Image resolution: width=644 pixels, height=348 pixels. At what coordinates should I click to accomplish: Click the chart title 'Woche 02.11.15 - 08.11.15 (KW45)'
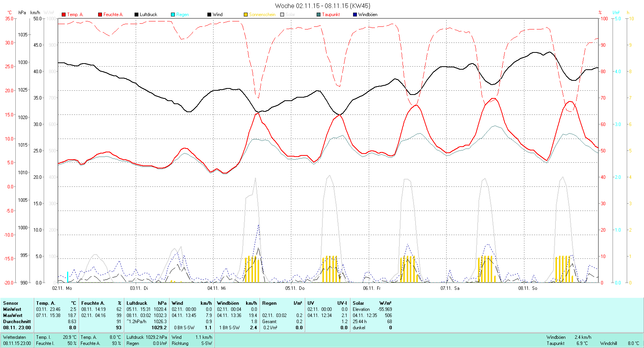pos(323,6)
